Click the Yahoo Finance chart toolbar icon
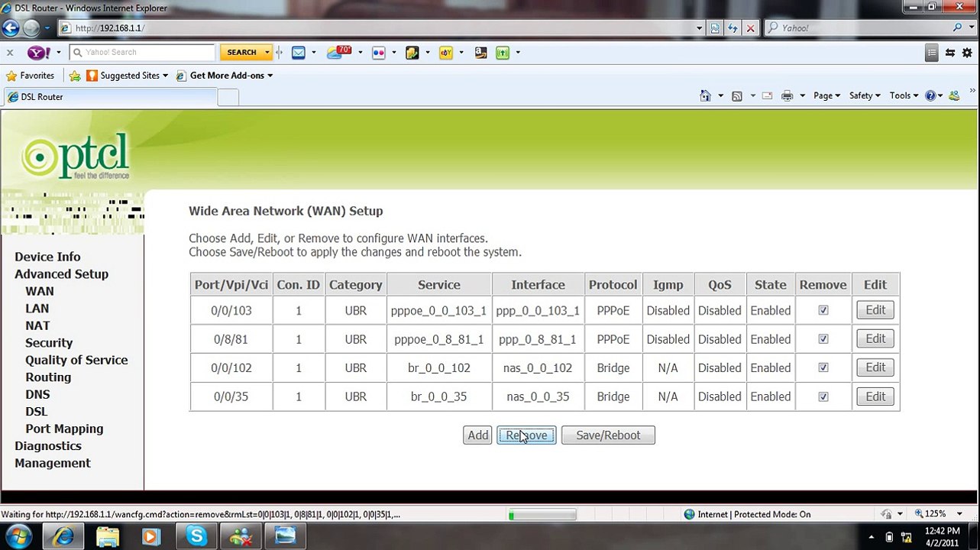The image size is (980, 550). tap(412, 53)
